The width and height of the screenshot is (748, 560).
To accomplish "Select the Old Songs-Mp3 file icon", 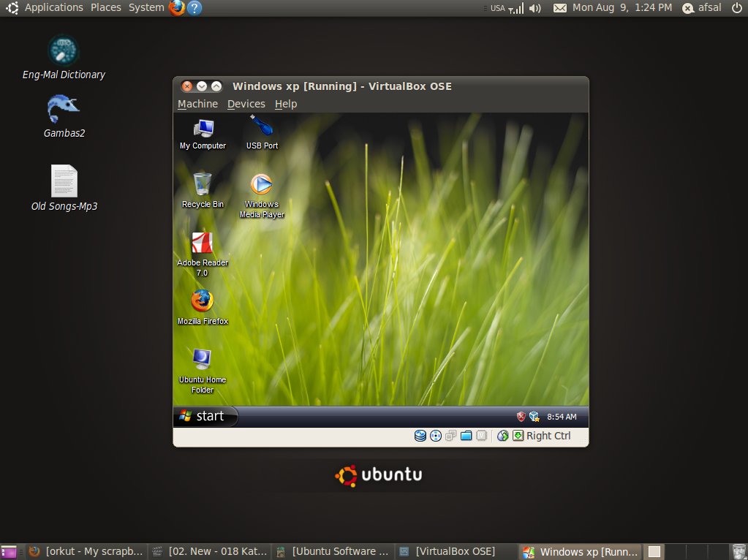I will [64, 188].
